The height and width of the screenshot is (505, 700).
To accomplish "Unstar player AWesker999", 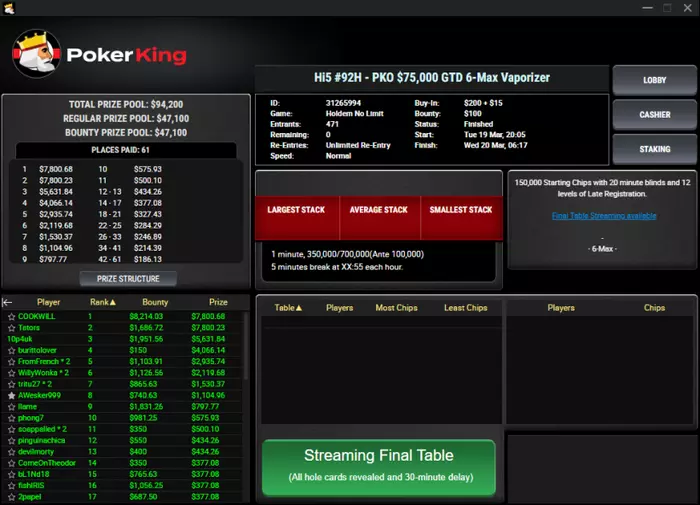I will click(12, 396).
